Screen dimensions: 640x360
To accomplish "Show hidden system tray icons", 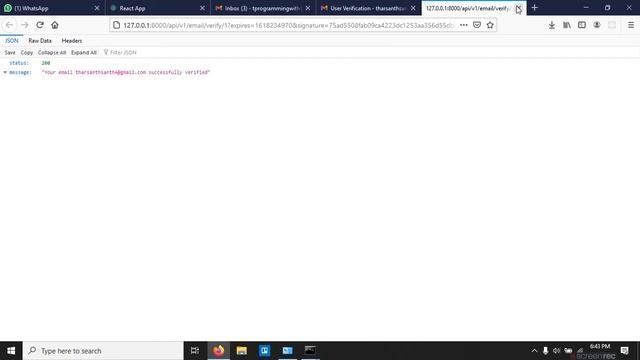I will [534, 351].
